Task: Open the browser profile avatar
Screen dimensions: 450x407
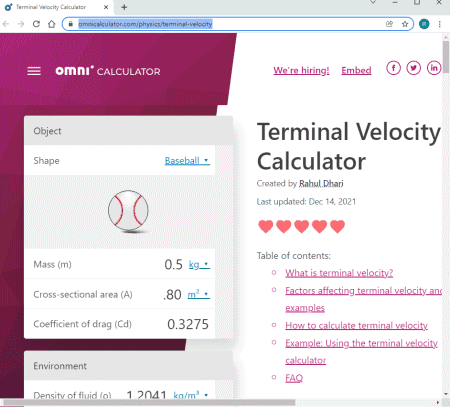Action: click(x=424, y=24)
